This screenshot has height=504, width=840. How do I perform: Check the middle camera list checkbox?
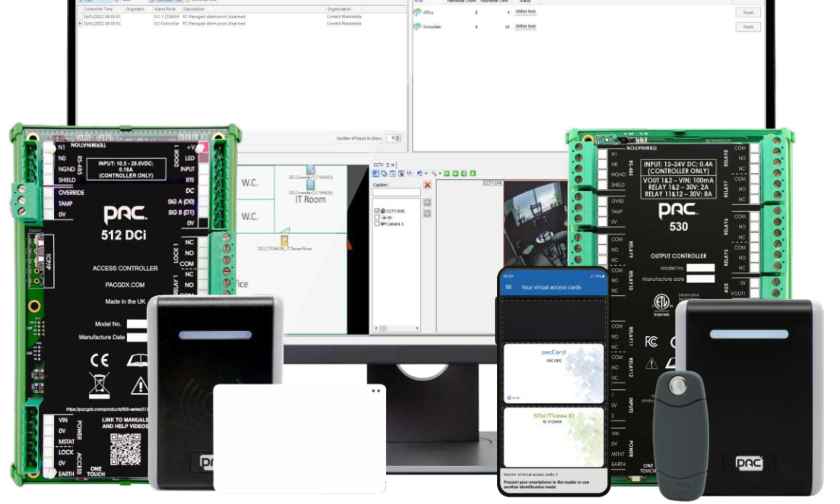[377, 217]
